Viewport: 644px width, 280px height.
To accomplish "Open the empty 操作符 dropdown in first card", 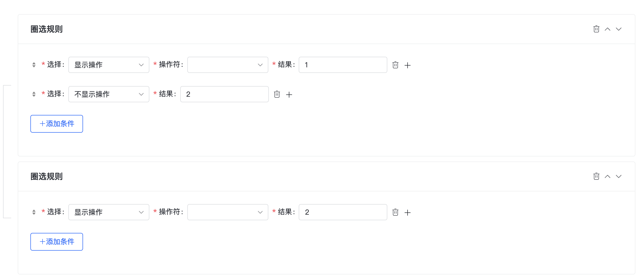I will (x=227, y=65).
